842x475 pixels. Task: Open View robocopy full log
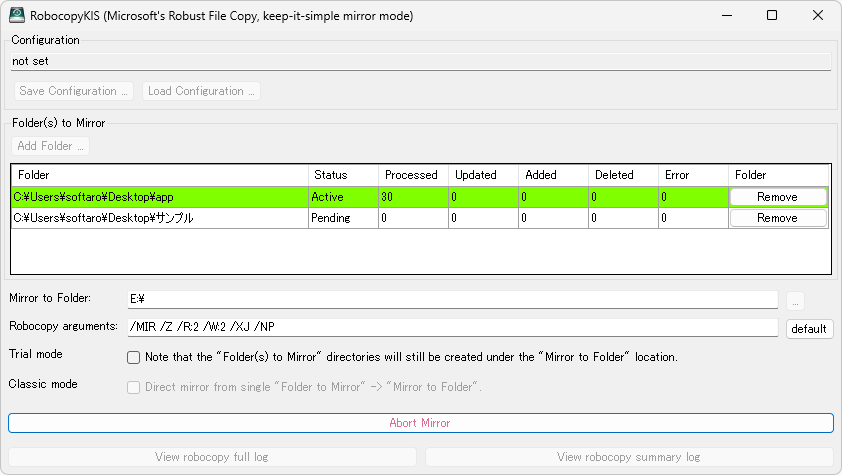pos(212,457)
